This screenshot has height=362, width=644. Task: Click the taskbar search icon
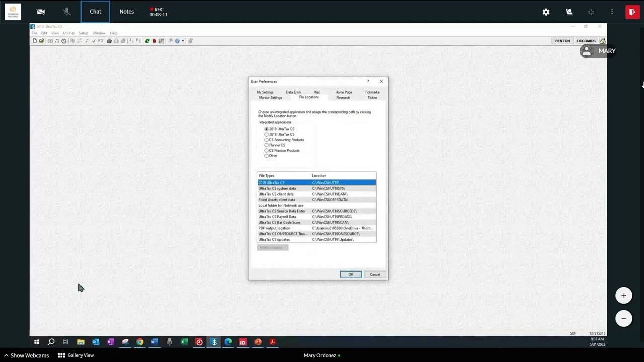[x=51, y=342]
